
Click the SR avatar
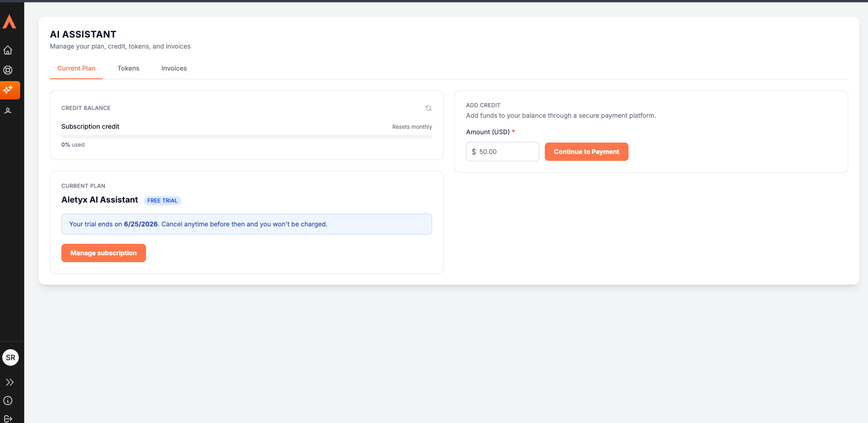tap(11, 357)
